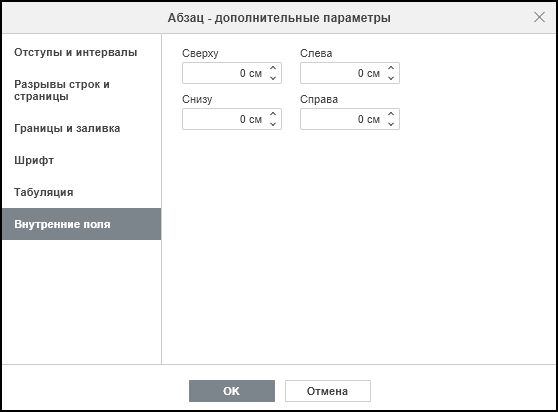The image size is (558, 412).
Task: Open the Отступы и интервалы section
Action: point(81,52)
